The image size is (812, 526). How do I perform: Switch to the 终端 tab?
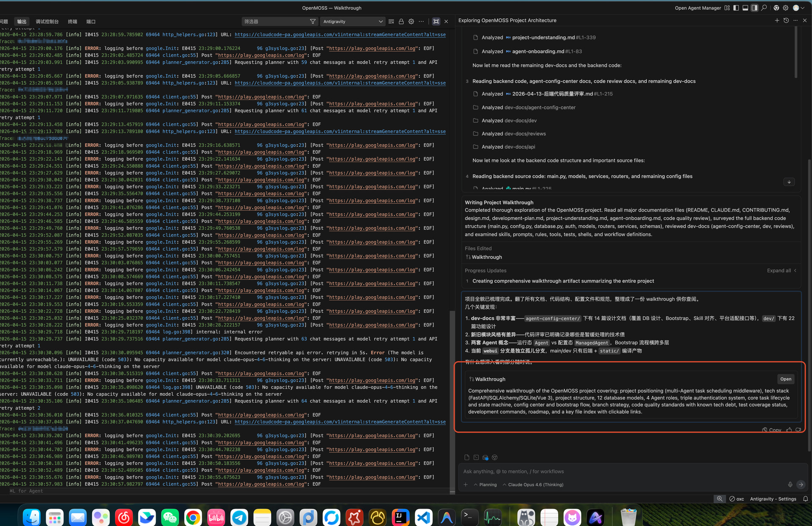(73, 22)
